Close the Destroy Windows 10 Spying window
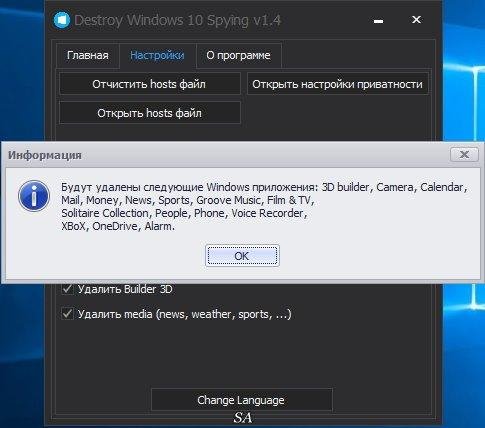This screenshot has width=485, height=428. tap(416, 20)
